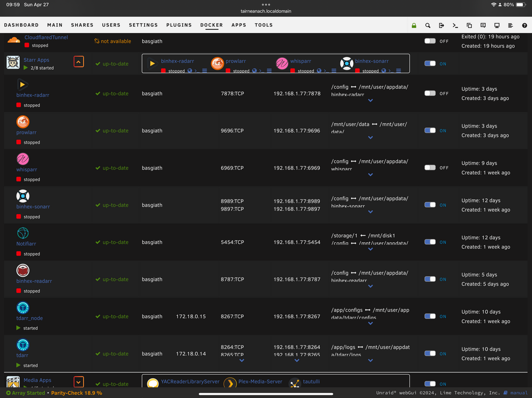Viewport: 532px width, 398px height.
Task: Click the binhex-sonarr row container icon
Action: coord(23,196)
